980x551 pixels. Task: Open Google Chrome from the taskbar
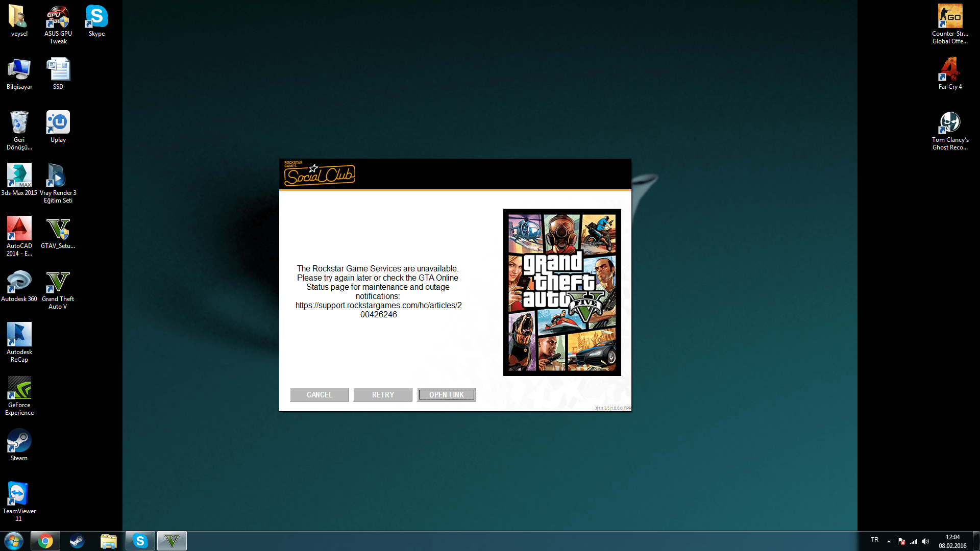pos(45,541)
